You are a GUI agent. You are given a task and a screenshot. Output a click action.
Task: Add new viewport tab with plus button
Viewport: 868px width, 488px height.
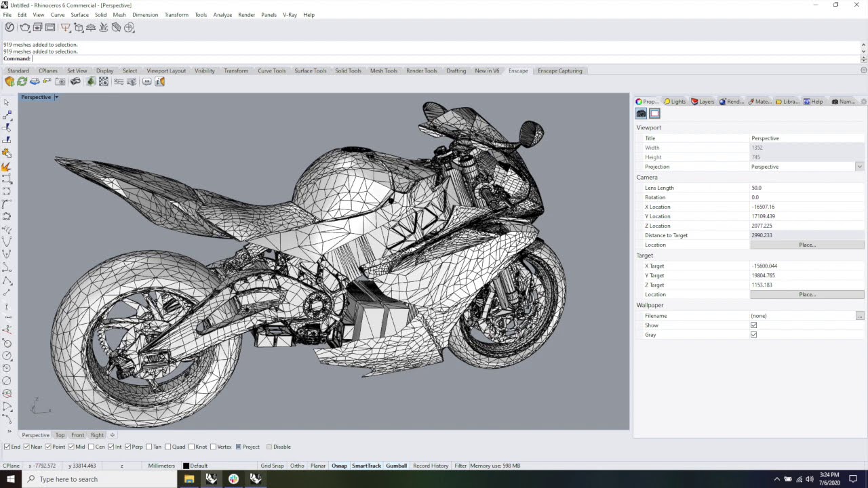[113, 435]
